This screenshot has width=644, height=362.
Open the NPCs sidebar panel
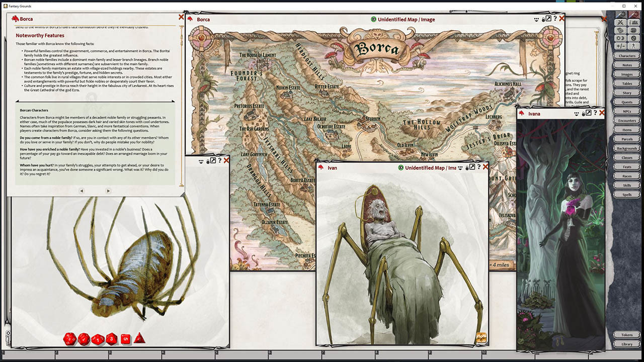tap(626, 111)
